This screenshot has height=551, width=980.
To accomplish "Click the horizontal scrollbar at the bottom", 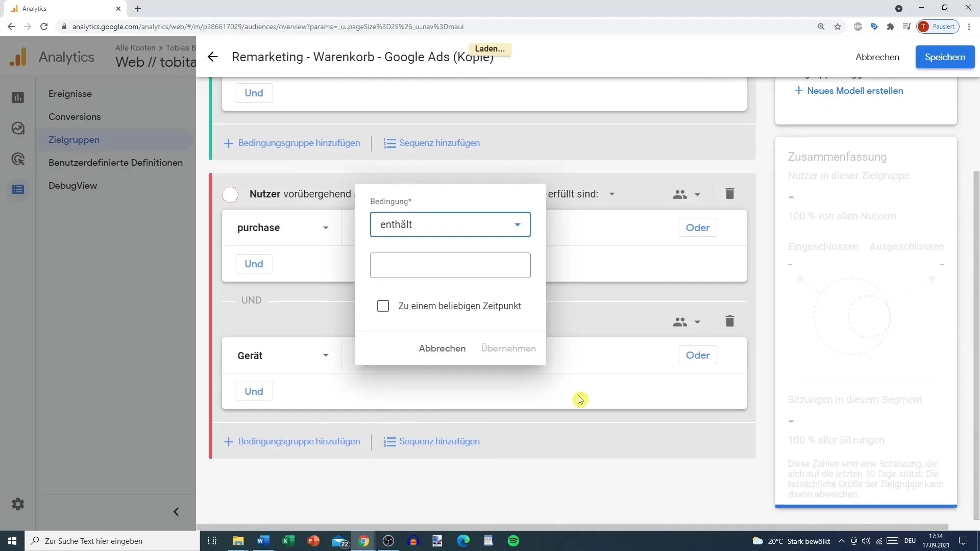I will click(x=572, y=527).
